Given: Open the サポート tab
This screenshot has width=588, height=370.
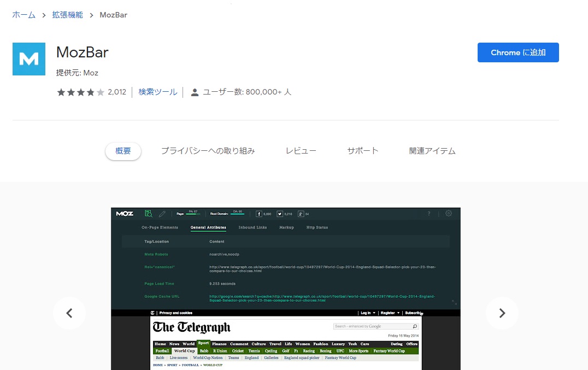Looking at the screenshot, I should (363, 151).
